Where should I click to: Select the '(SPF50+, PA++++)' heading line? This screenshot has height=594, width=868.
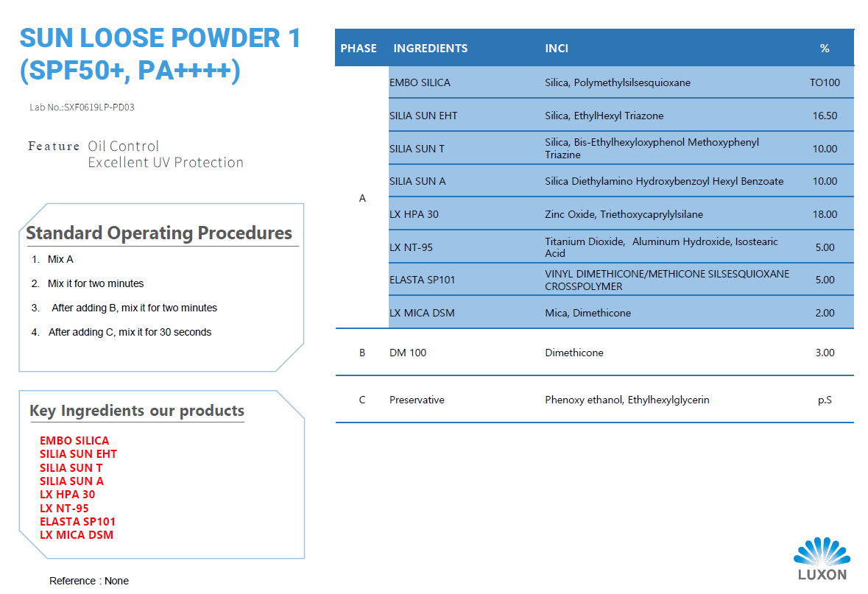(x=130, y=71)
